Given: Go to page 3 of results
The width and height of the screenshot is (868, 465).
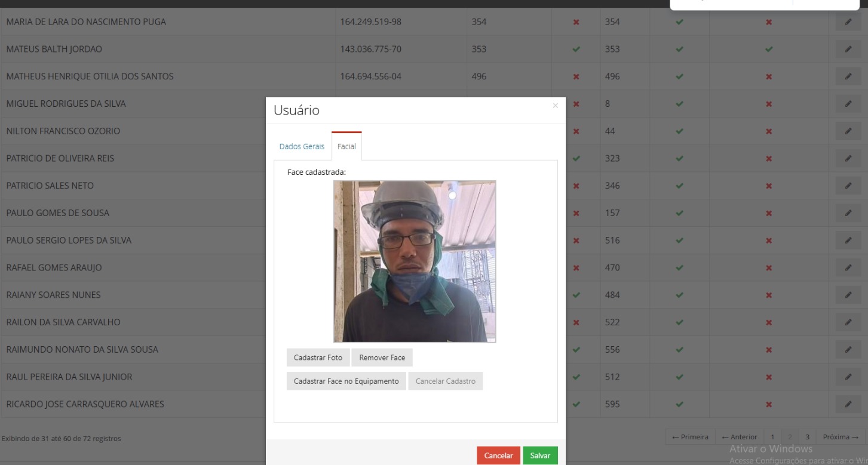Looking at the screenshot, I should (807, 437).
